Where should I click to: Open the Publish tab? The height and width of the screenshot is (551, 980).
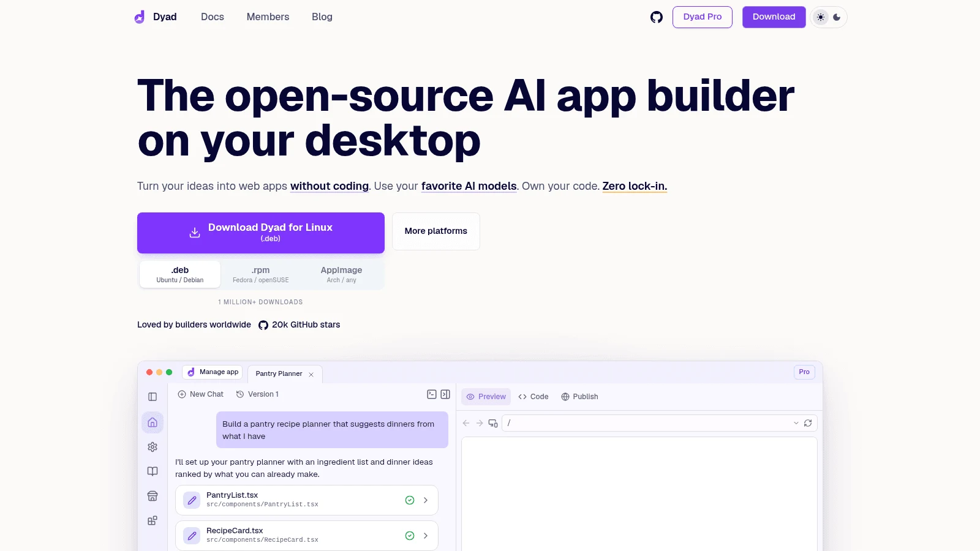click(579, 397)
